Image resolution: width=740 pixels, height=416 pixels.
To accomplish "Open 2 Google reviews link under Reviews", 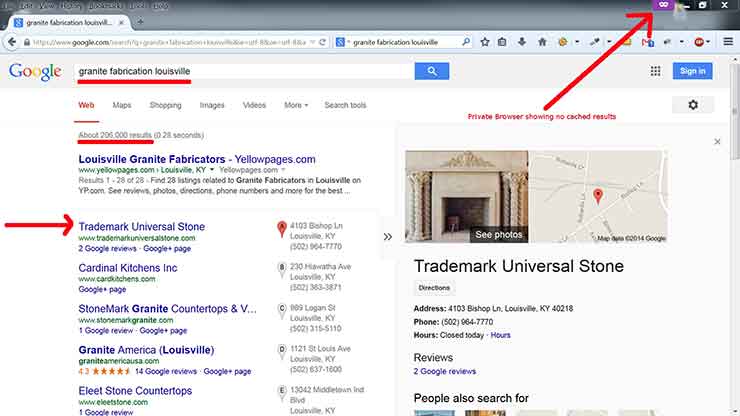I will tap(445, 372).
